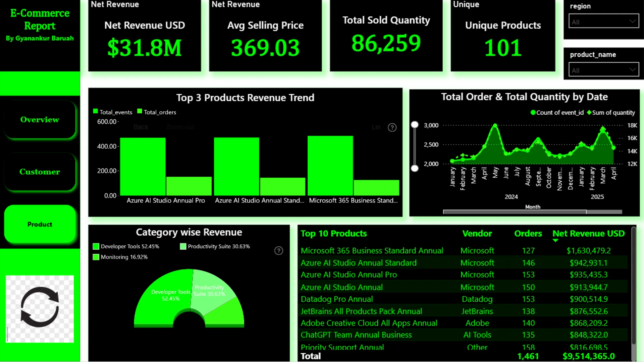Click the upper handle of vertical zoom slider

(415, 125)
